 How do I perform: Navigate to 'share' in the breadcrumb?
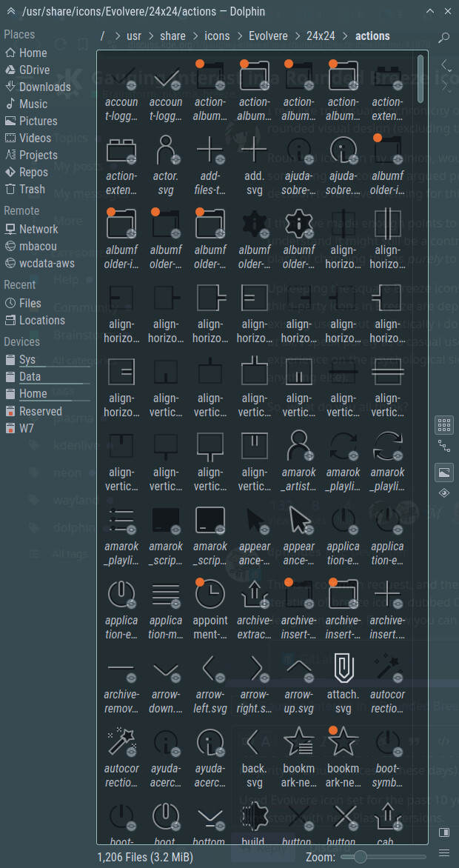pyautogui.click(x=172, y=36)
